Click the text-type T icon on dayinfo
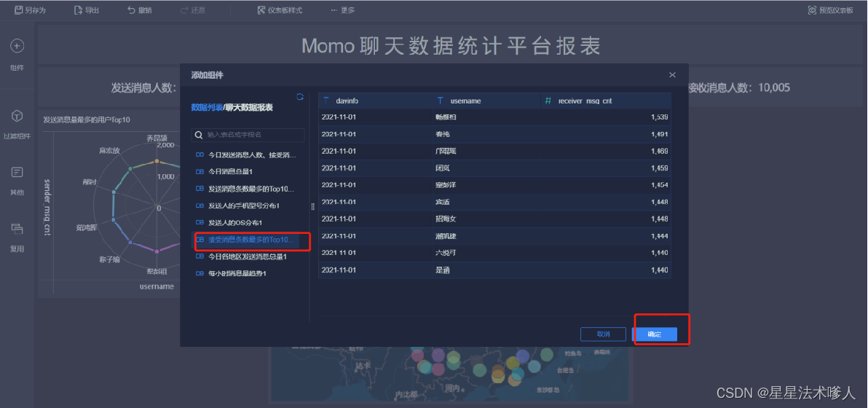This screenshot has width=868, height=408. coord(327,101)
